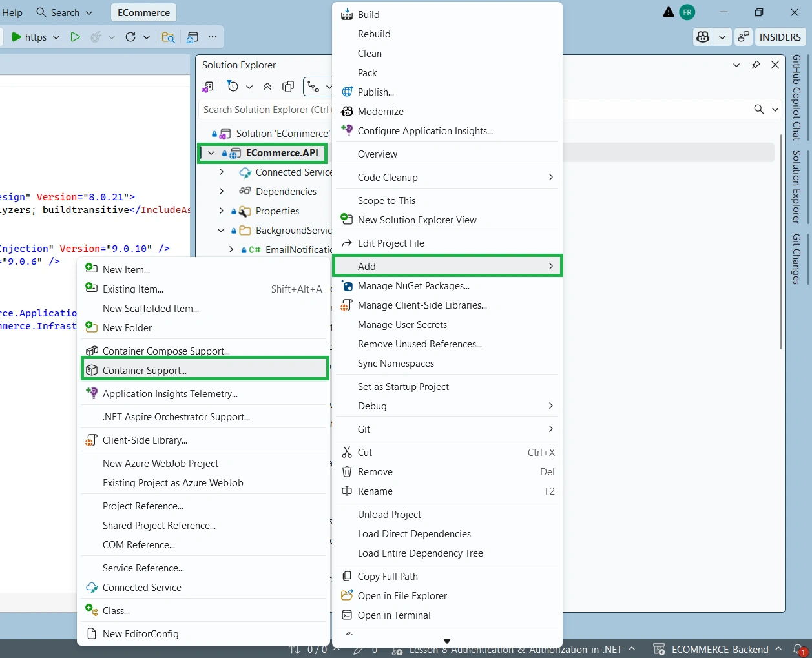Click the Search Solution Explorer input field

click(266, 110)
